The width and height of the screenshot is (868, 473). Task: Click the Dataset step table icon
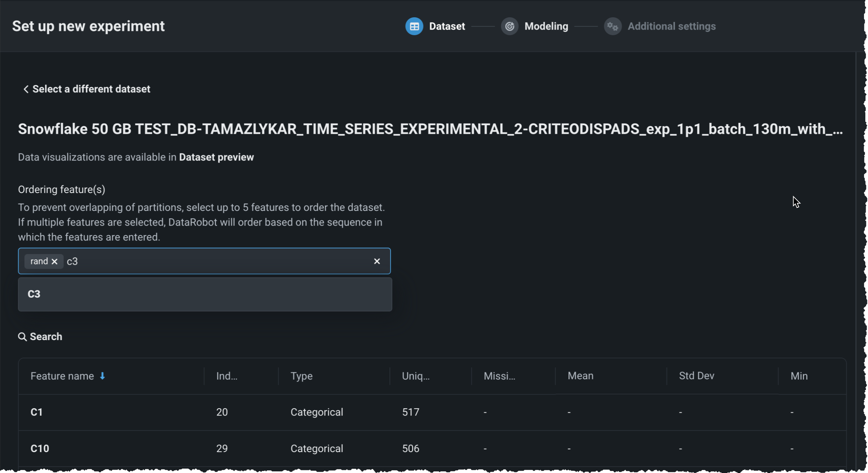[x=414, y=26]
